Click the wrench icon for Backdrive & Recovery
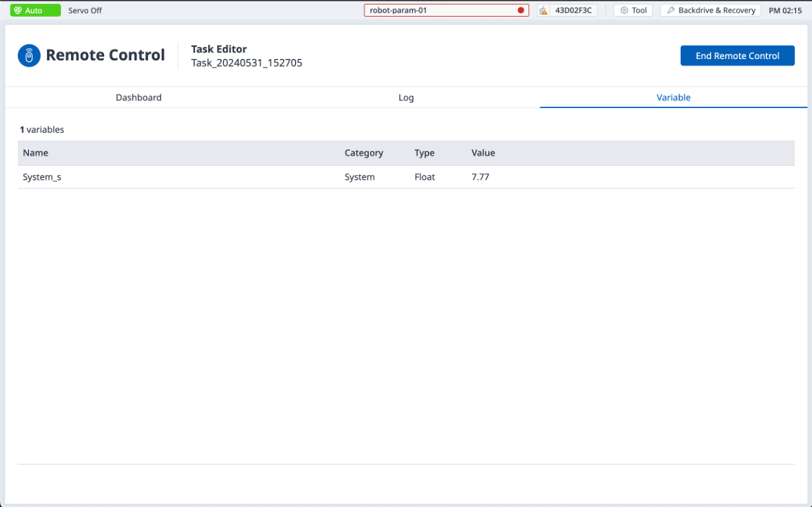Screen dimensions: 812x507 [671, 11]
